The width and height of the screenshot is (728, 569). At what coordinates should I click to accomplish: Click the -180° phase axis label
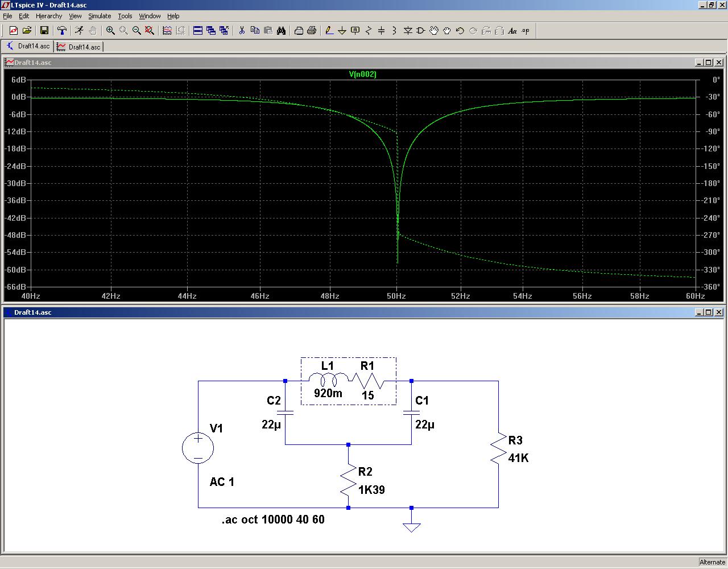click(711, 183)
